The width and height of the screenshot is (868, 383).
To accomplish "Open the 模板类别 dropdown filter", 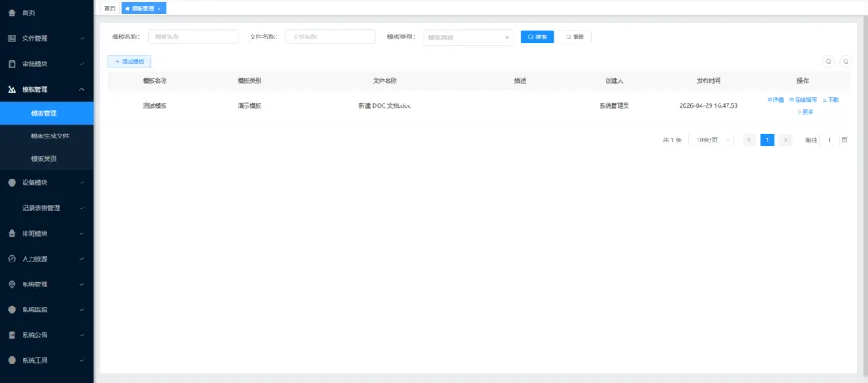I will coord(469,37).
